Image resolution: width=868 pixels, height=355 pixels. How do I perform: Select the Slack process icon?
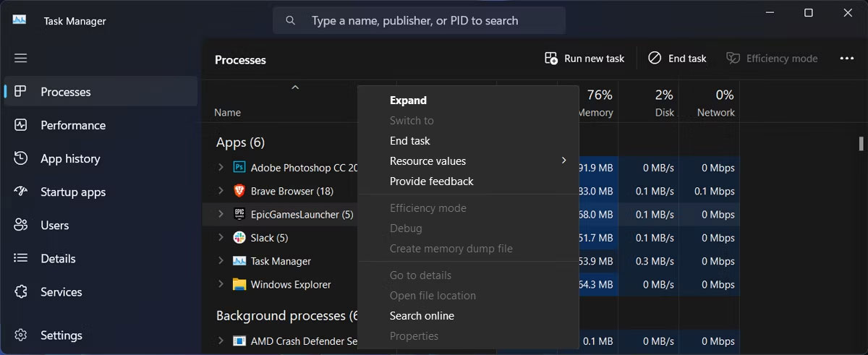tap(239, 238)
